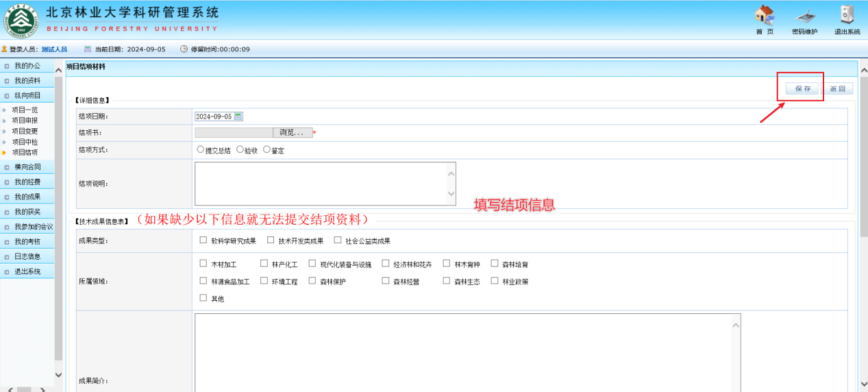Click the Beijing Forestry University logo
This screenshot has height=392, width=868.
(x=21, y=21)
